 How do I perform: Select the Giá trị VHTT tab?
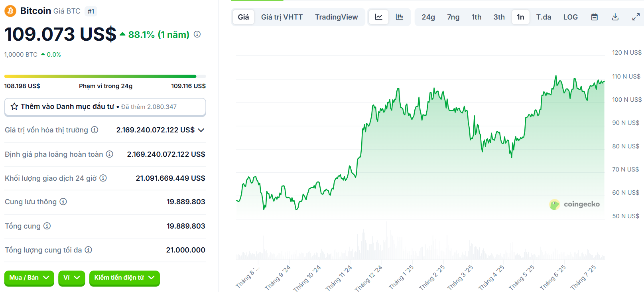click(282, 17)
